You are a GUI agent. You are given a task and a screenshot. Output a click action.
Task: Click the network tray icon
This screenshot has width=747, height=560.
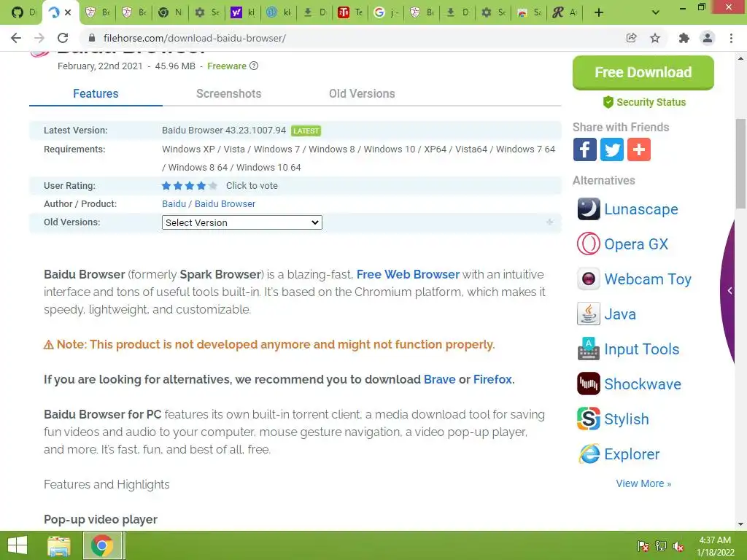(661, 546)
